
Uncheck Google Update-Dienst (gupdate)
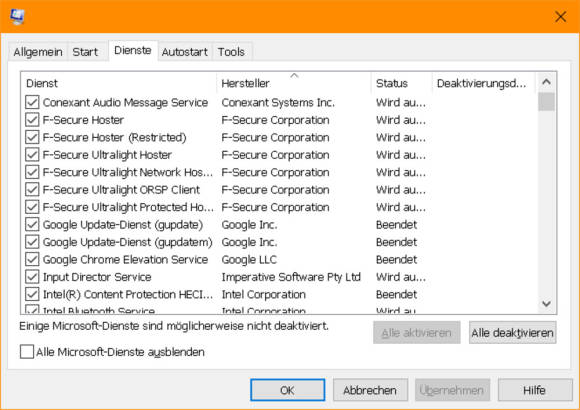(32, 224)
